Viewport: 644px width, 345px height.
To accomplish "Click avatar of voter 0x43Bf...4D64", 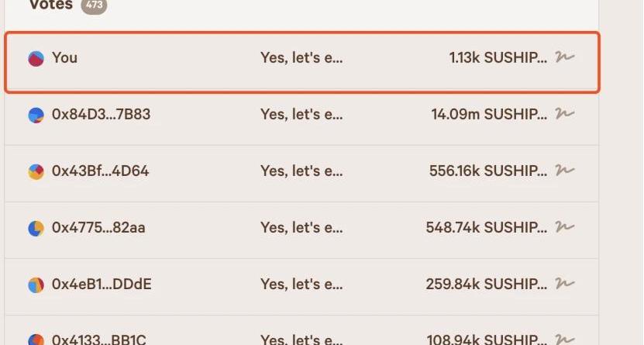I will point(36,171).
